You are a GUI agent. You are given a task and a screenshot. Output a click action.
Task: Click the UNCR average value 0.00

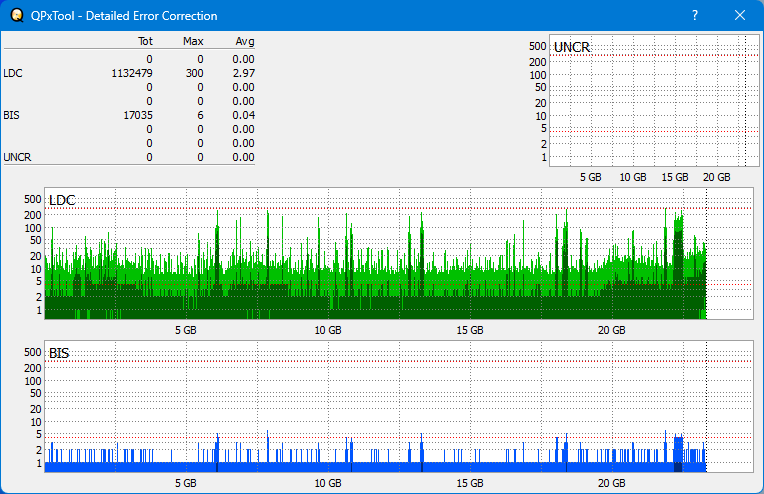tap(243, 157)
